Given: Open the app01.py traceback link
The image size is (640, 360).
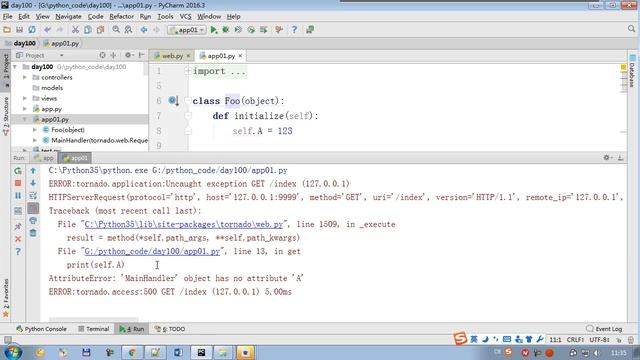Looking at the screenshot, I should (x=152, y=251).
